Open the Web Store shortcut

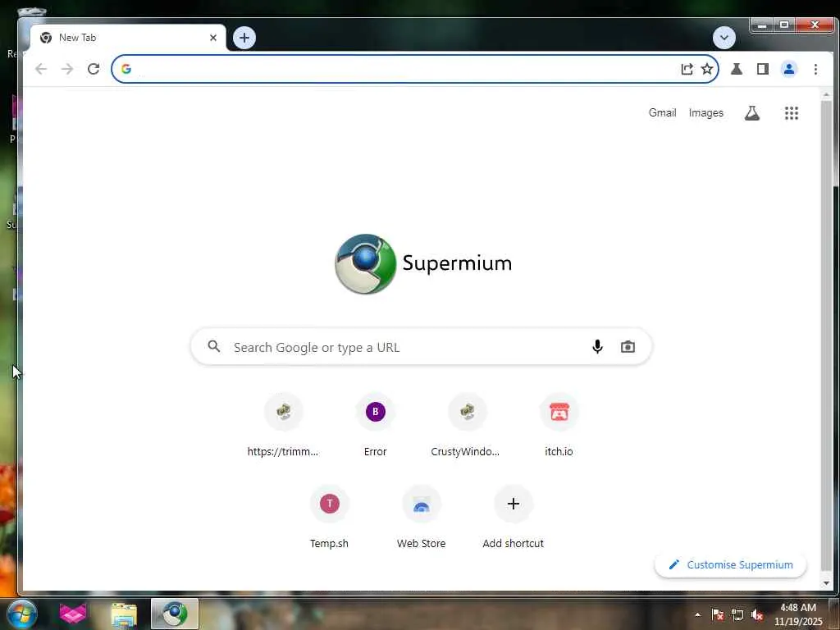click(x=421, y=518)
